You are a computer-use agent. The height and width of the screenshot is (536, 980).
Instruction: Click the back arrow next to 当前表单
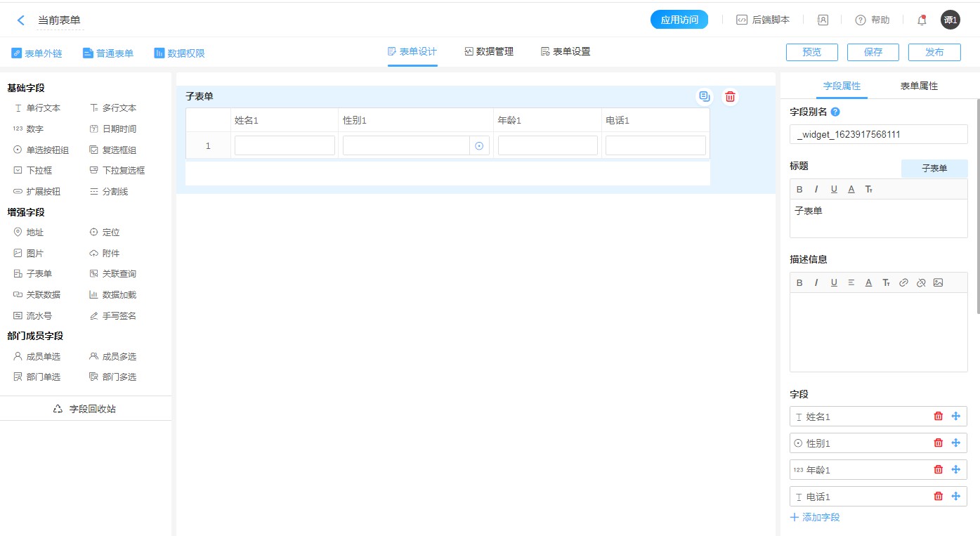pyautogui.click(x=21, y=20)
